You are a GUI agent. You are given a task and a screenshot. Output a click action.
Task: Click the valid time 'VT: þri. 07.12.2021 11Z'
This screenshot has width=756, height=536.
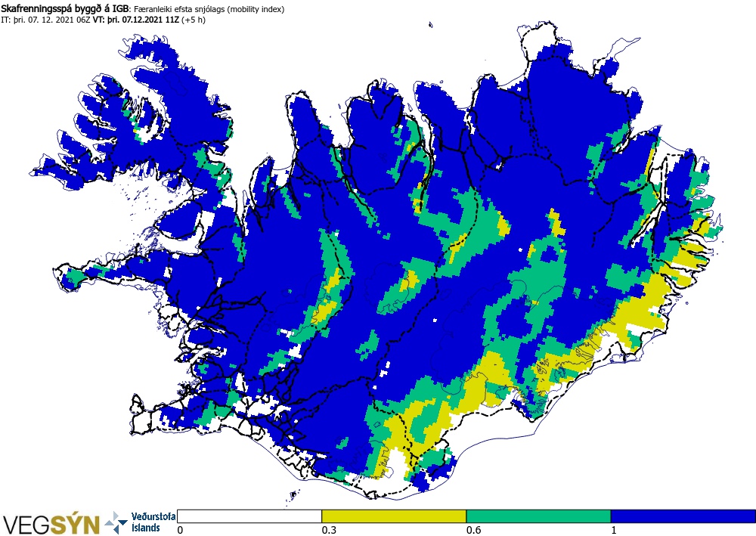point(136,20)
